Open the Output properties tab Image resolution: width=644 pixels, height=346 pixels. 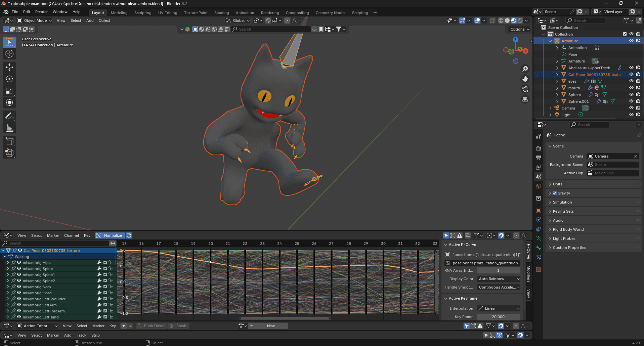click(539, 158)
